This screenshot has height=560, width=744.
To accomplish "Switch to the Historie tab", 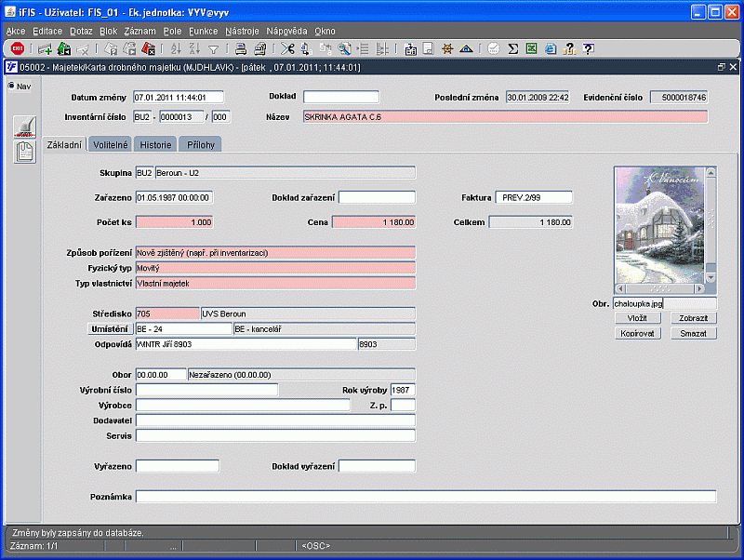I will 155,144.
